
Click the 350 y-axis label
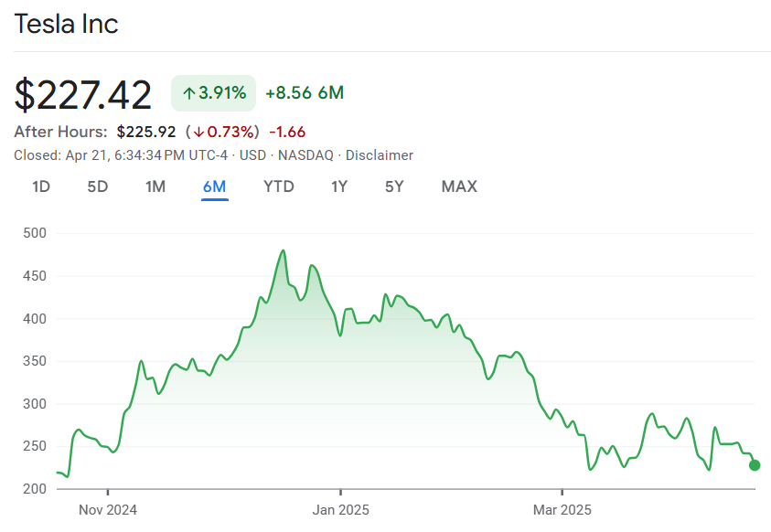(35, 361)
